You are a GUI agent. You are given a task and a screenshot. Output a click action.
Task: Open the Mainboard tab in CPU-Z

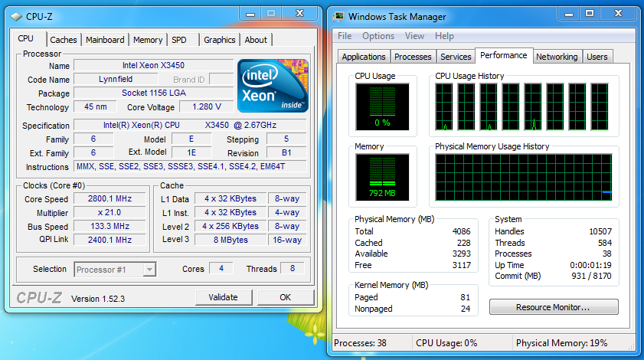tap(105, 40)
